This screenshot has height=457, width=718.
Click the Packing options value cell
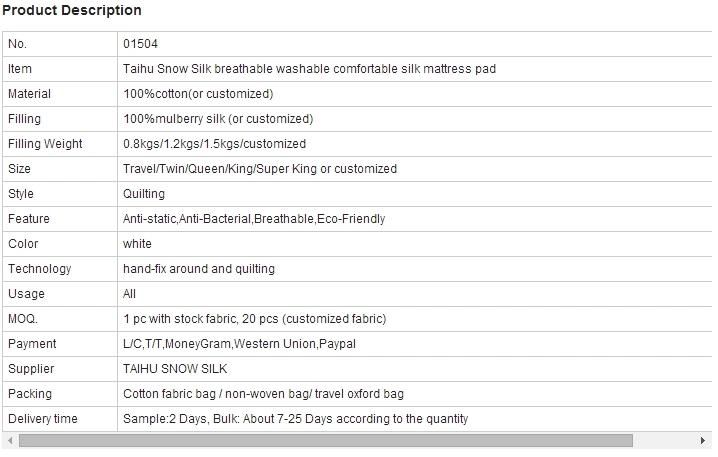click(x=414, y=394)
